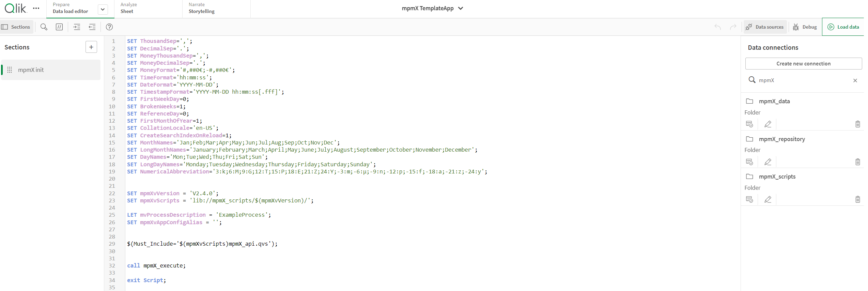Click the mpmX_scripts folder icon
This screenshot has height=291, width=868.
[x=749, y=177]
